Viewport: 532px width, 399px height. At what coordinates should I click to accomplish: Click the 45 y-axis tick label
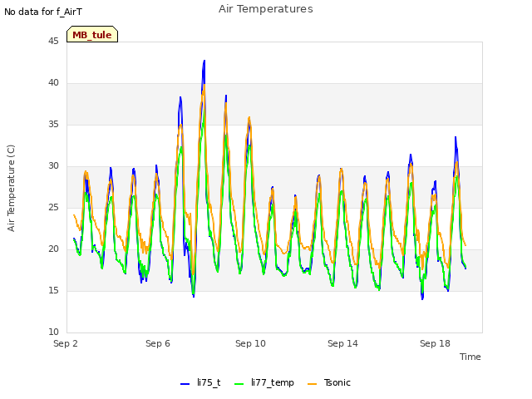[x=53, y=41]
